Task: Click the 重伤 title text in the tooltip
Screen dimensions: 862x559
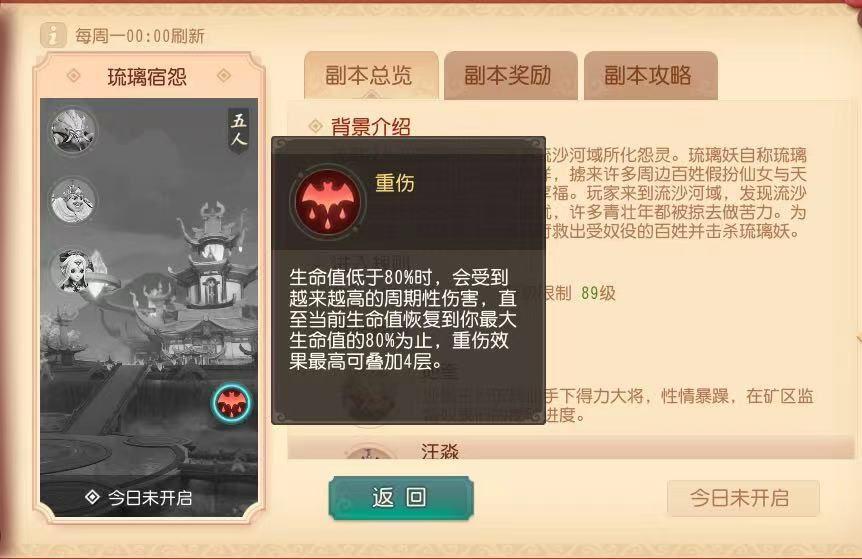Action: 395,183
